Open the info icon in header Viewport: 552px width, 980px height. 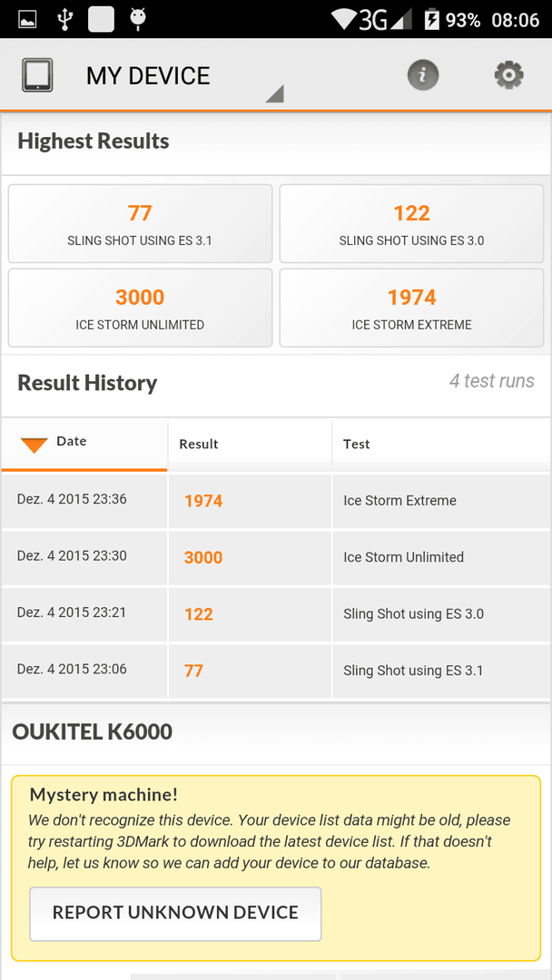pos(423,75)
